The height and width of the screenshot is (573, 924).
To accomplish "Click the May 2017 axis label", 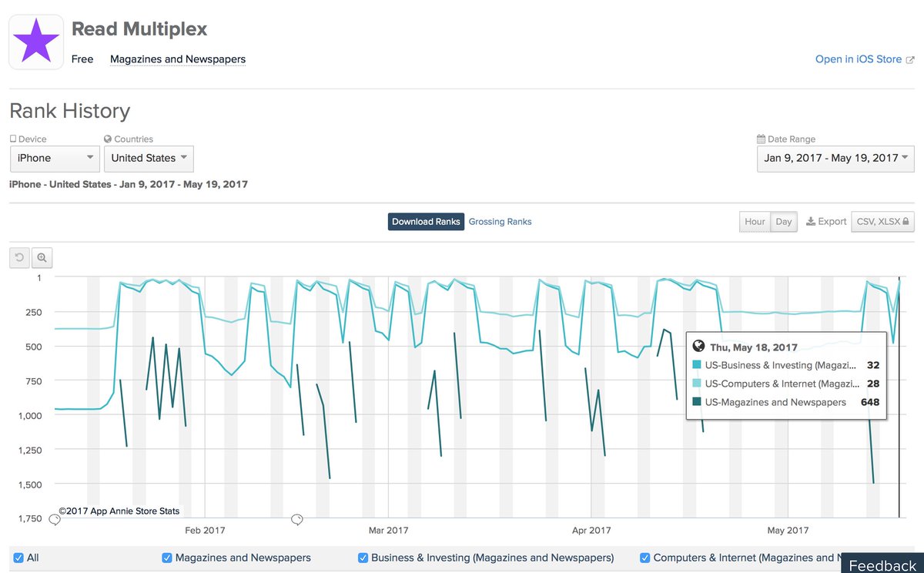I will 788,531.
